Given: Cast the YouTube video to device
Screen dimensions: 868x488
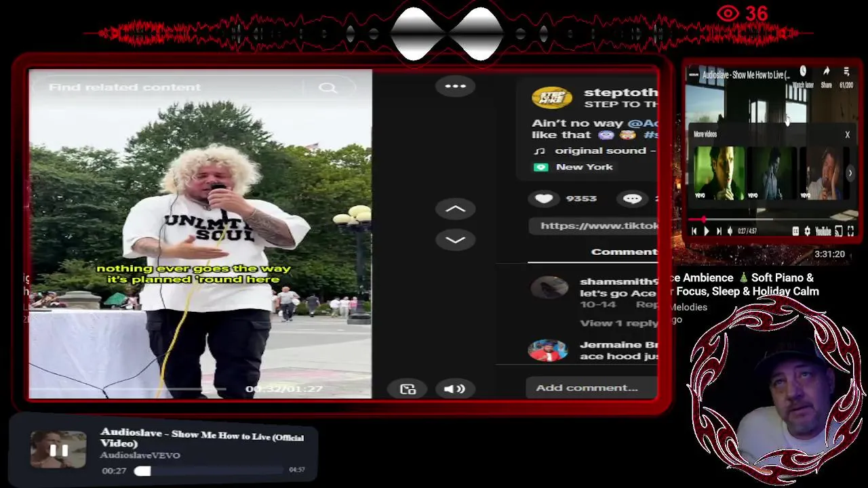Looking at the screenshot, I should click(839, 231).
